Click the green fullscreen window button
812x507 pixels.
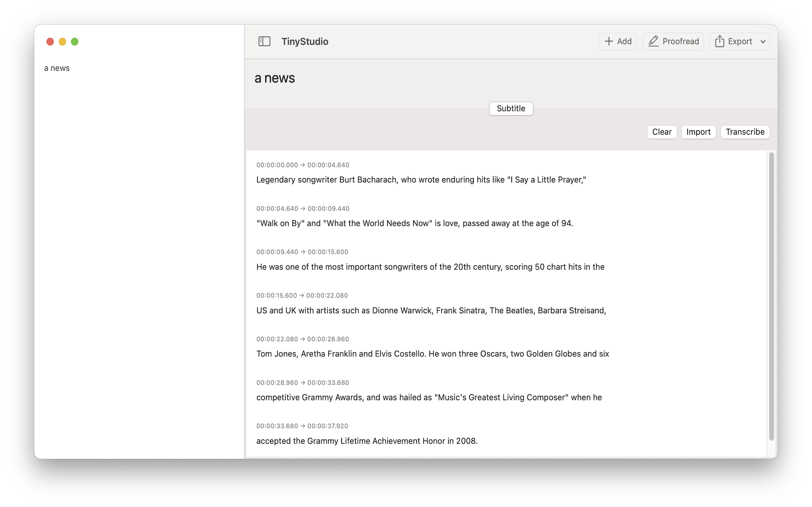point(75,42)
